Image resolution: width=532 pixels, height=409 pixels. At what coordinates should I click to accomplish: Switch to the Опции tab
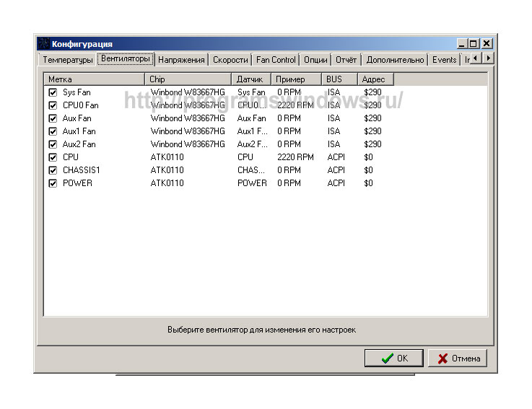click(315, 60)
